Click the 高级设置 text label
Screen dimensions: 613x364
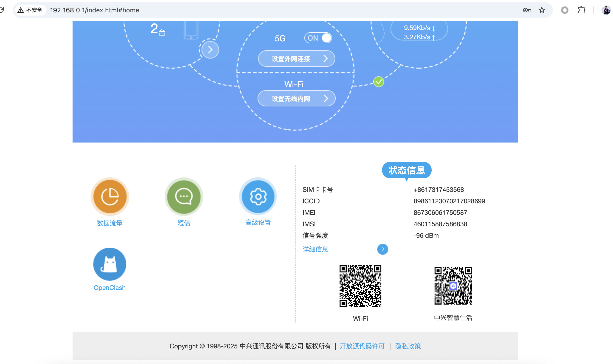coord(258,222)
